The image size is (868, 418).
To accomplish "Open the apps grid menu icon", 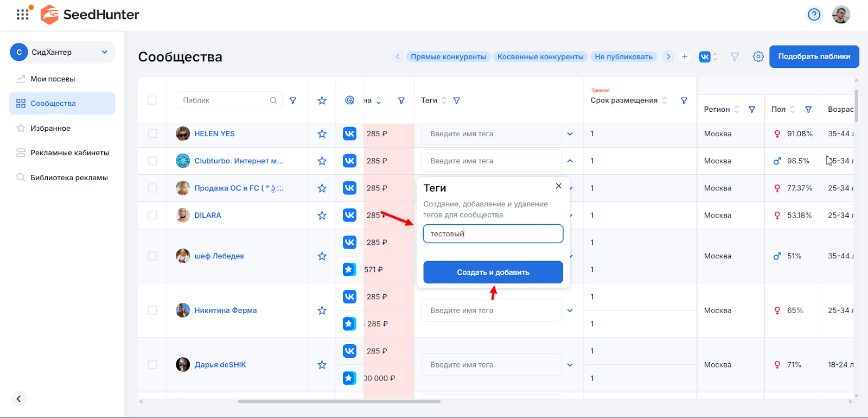I will coord(22,15).
